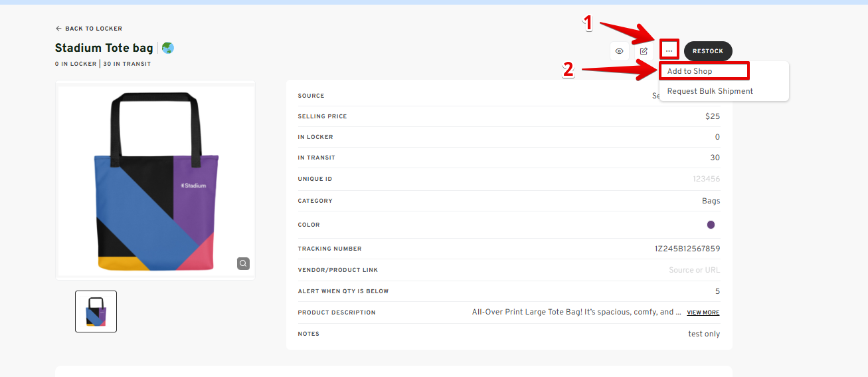Go back via Back to Locker link
This screenshot has width=868, height=377.
(88, 29)
